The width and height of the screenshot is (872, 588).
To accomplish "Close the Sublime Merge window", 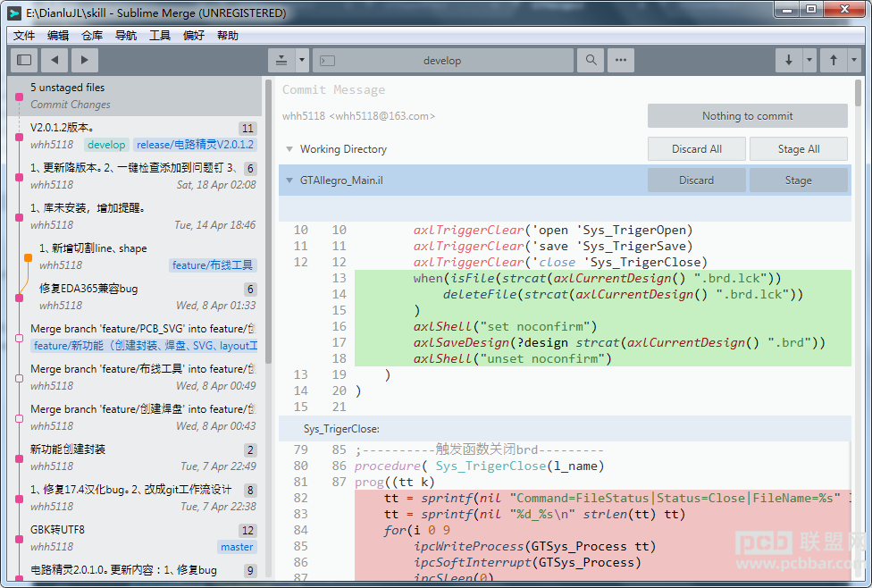I will point(845,10).
